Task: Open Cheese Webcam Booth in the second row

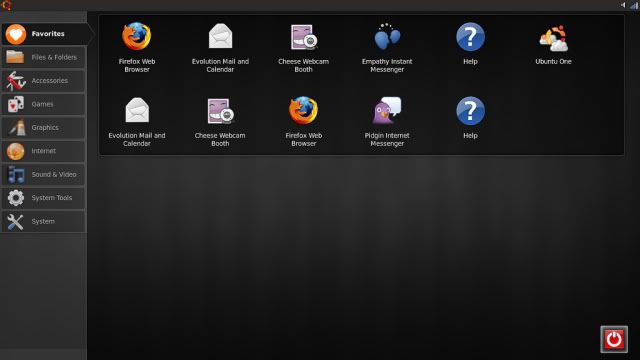Action: pos(220,122)
